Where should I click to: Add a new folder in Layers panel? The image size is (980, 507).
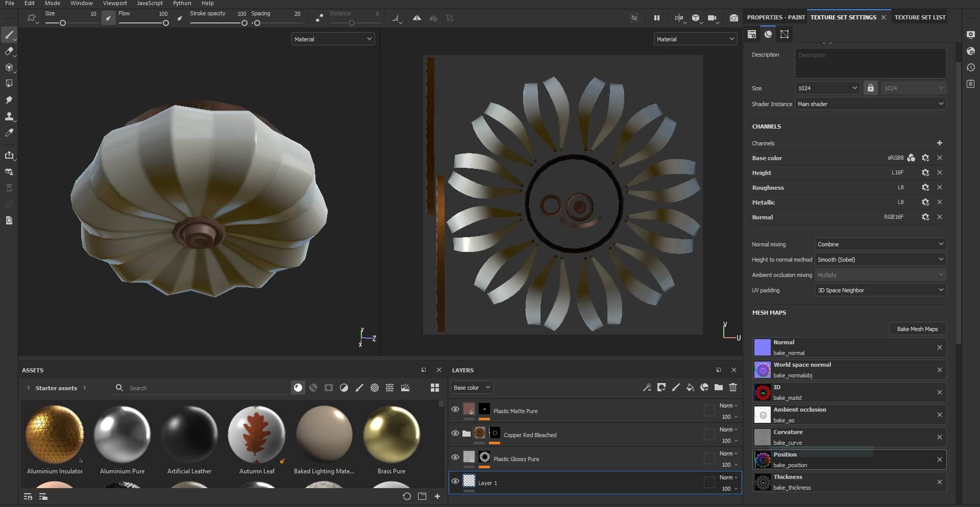click(719, 388)
